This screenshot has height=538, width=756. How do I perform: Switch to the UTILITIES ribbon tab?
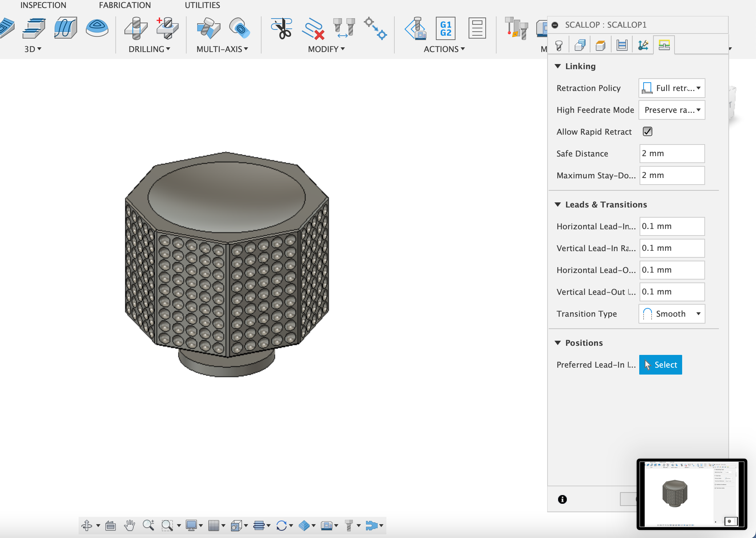click(202, 5)
